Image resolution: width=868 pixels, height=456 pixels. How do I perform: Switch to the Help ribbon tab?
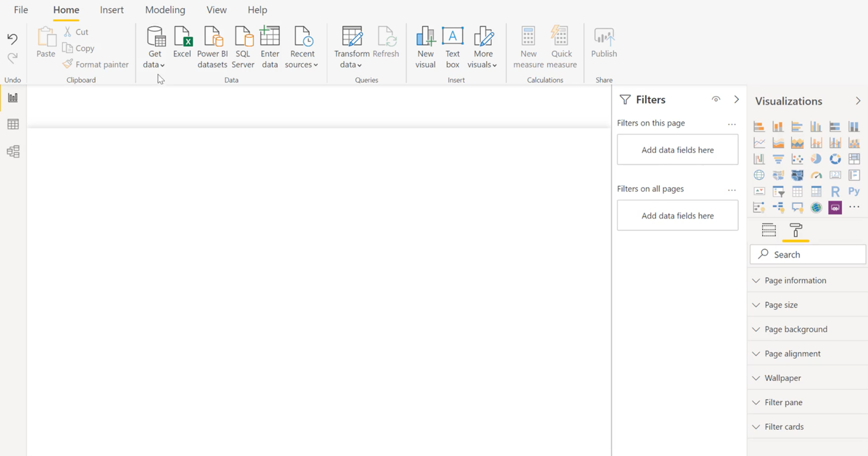[258, 10]
